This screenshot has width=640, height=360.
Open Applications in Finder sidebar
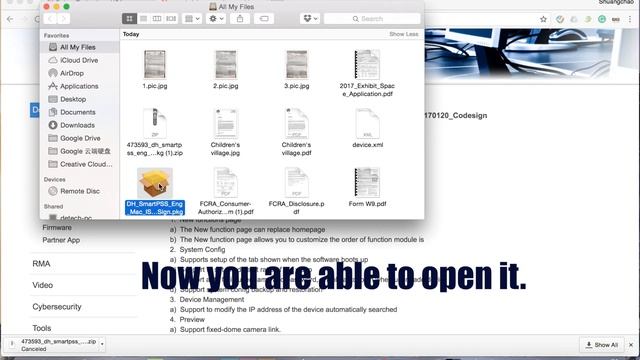pos(80,87)
